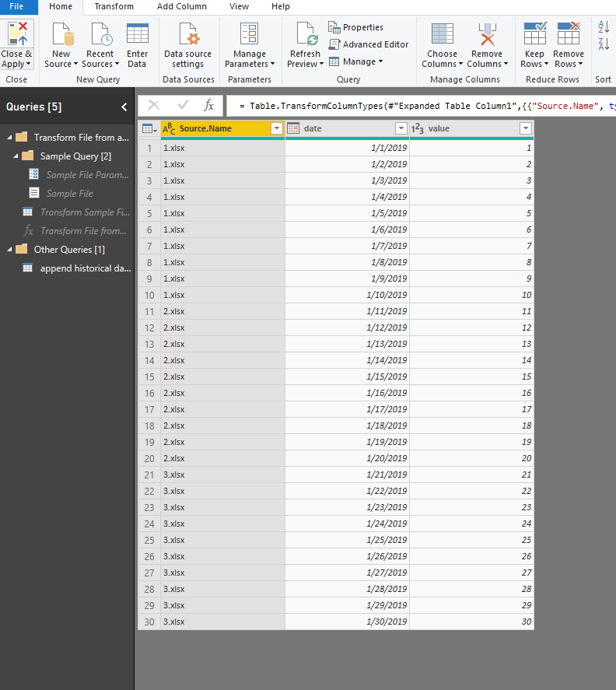
Task: Click value cell 30
Action: coord(471,622)
